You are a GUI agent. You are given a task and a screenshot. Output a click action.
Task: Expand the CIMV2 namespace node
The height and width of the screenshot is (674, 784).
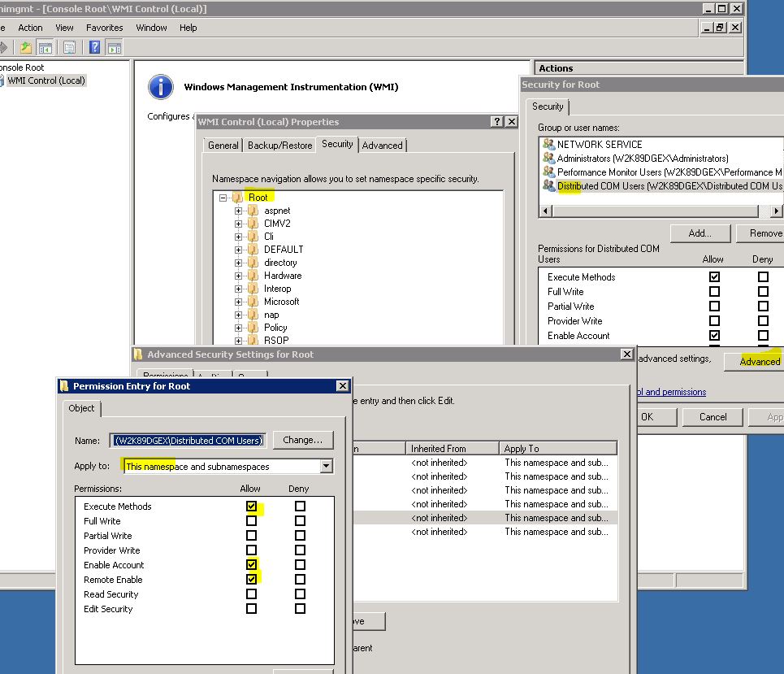click(239, 224)
